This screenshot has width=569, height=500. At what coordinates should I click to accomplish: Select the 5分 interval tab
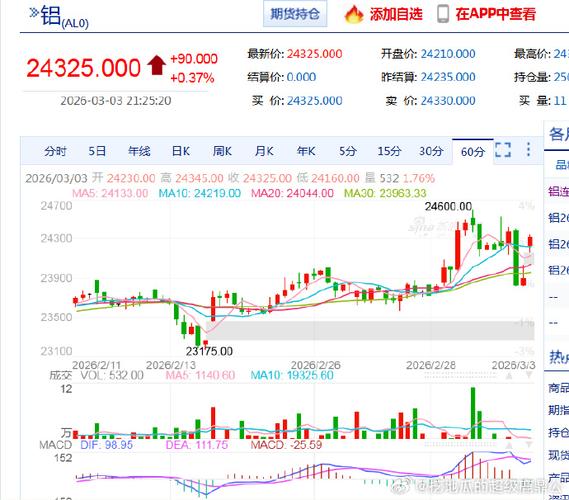[348, 151]
